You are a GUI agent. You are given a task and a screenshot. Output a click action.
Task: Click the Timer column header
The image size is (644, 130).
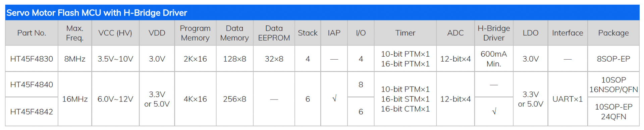405,33
